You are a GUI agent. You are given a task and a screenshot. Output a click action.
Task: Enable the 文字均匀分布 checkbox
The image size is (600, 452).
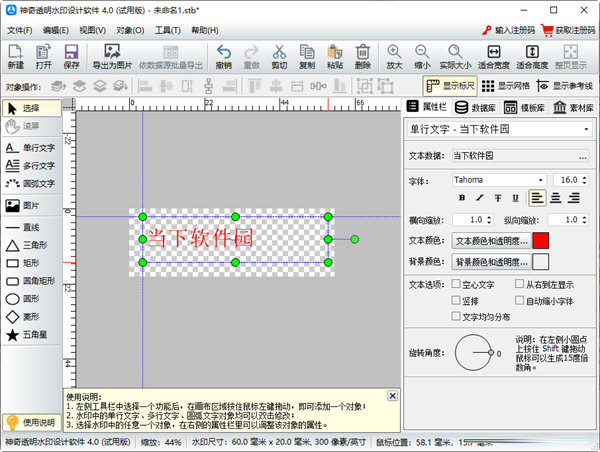[x=456, y=317]
